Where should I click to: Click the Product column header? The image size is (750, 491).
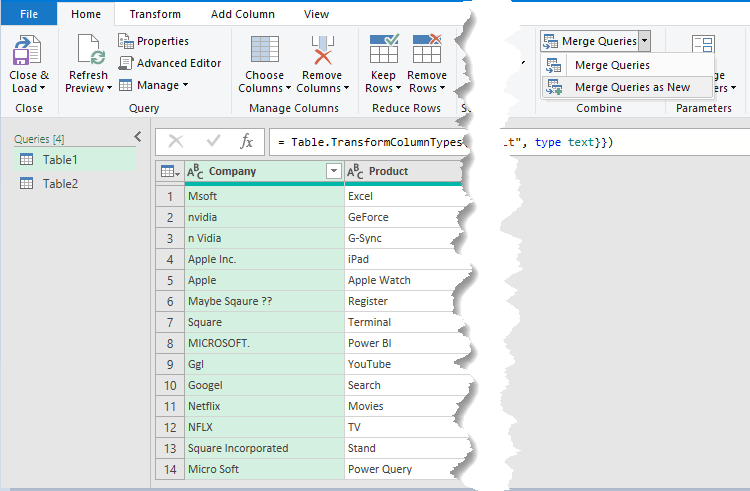tap(404, 171)
